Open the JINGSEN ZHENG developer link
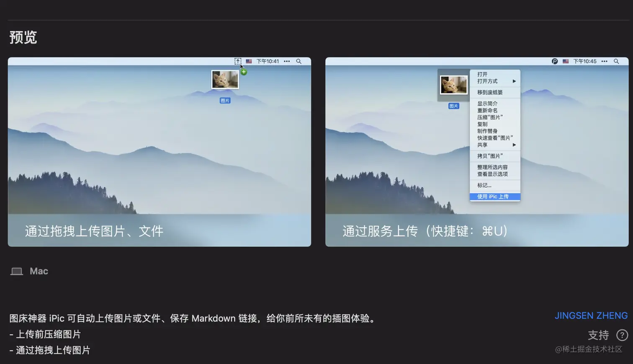 point(591,315)
